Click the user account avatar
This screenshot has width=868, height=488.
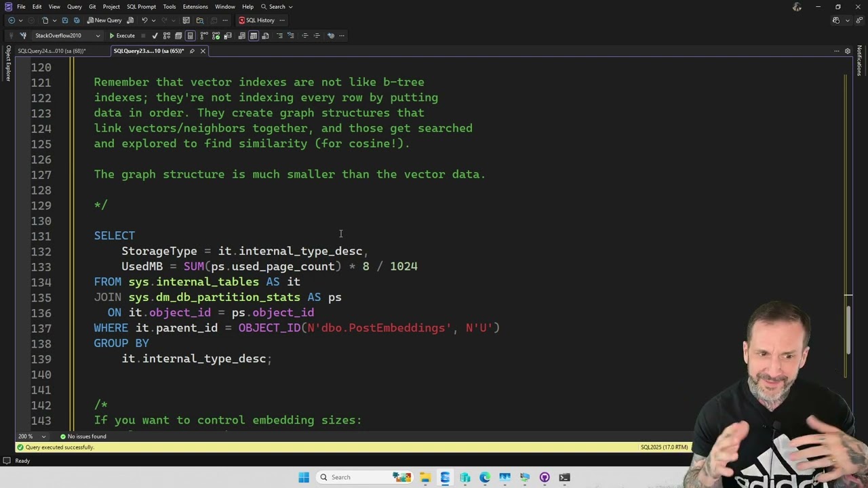[797, 7]
